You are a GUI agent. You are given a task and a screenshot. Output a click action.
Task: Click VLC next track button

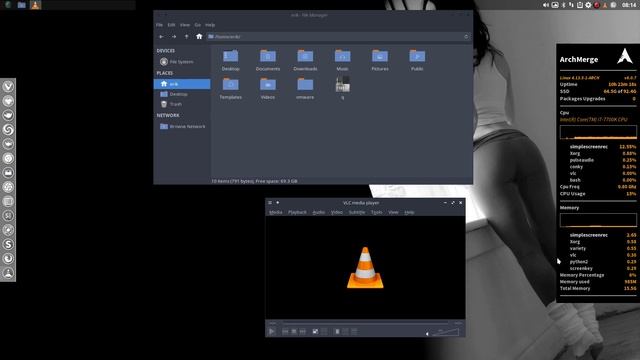coord(302,331)
